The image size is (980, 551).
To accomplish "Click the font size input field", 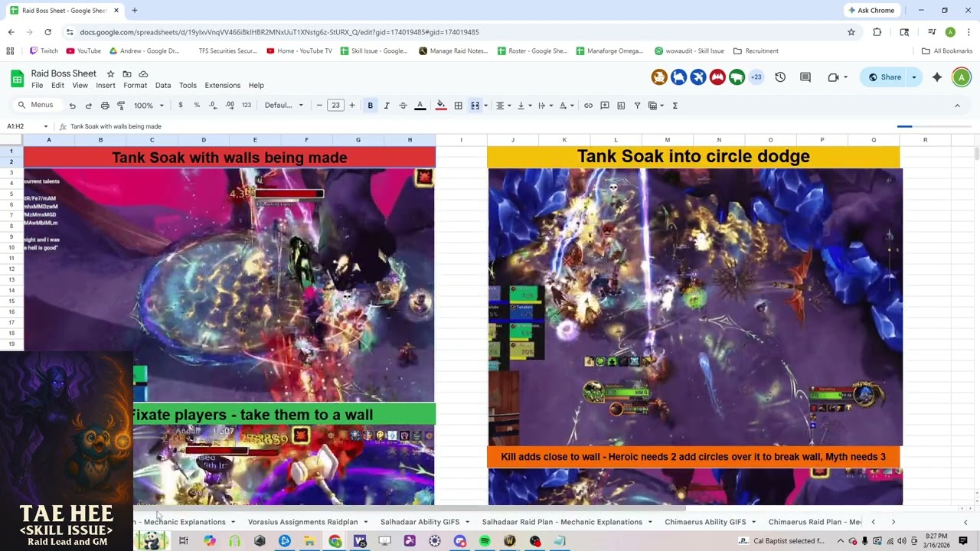I will [335, 106].
